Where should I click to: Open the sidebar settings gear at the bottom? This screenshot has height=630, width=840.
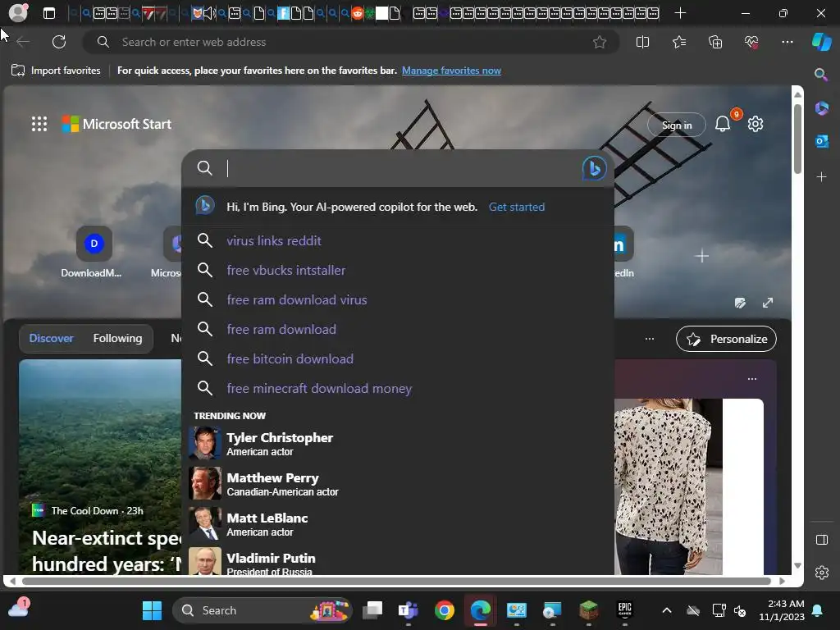point(821,573)
